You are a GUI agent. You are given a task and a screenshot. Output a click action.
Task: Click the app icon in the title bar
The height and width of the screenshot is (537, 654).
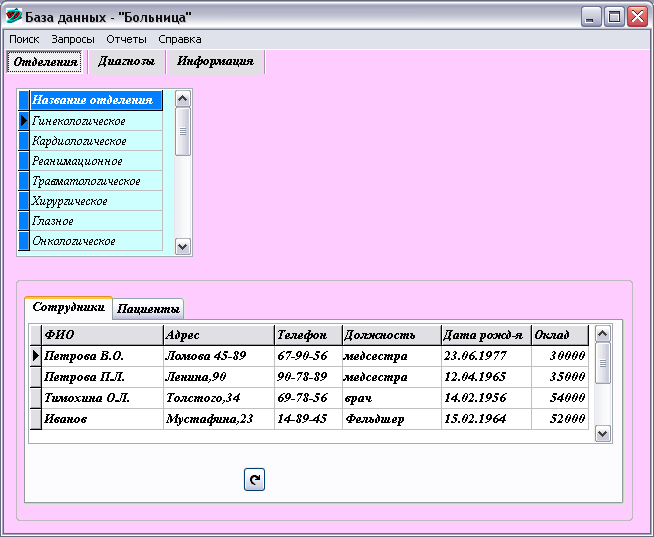point(14,17)
